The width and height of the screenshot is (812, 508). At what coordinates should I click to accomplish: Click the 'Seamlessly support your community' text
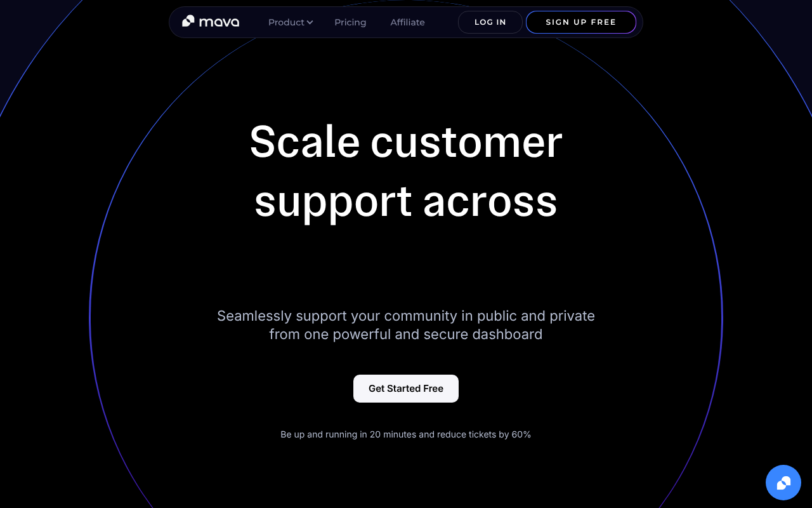(x=337, y=316)
